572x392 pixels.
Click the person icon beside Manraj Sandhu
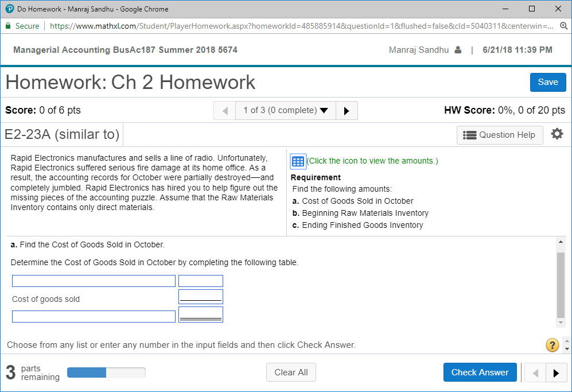[458, 50]
